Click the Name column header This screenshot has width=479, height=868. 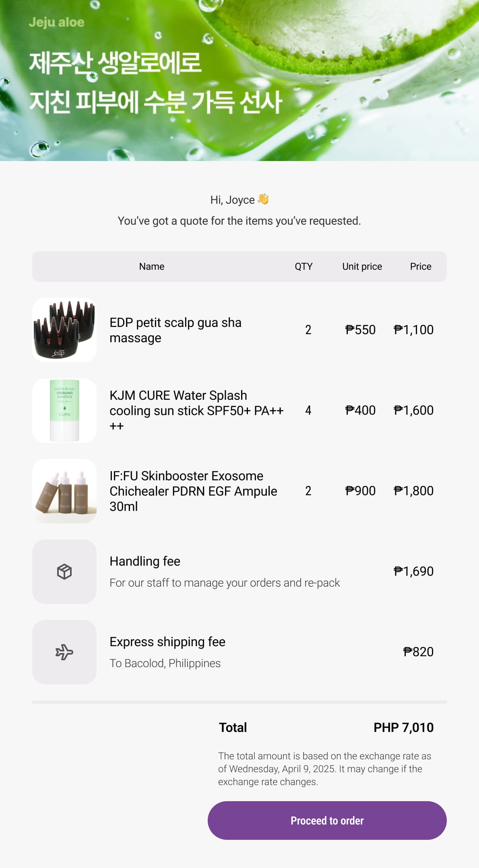click(152, 267)
